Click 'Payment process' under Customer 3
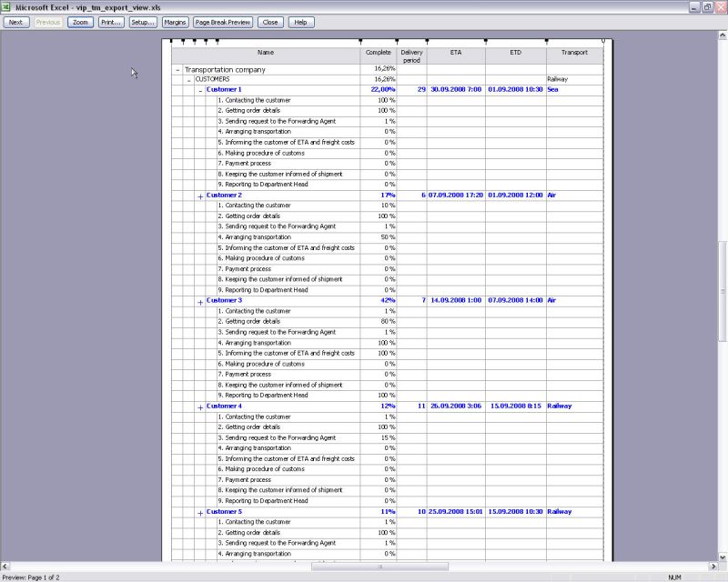The width and height of the screenshot is (728, 582). point(244,374)
